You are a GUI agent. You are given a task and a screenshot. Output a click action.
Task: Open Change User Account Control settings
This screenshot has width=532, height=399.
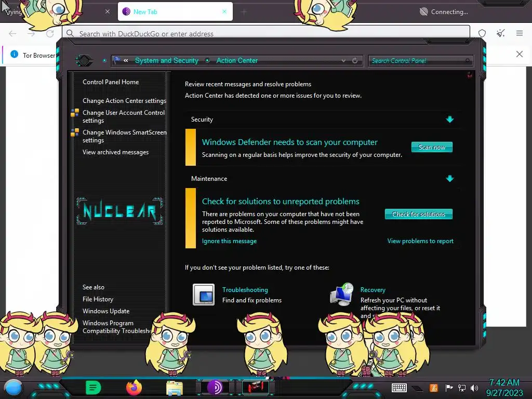[x=124, y=116]
